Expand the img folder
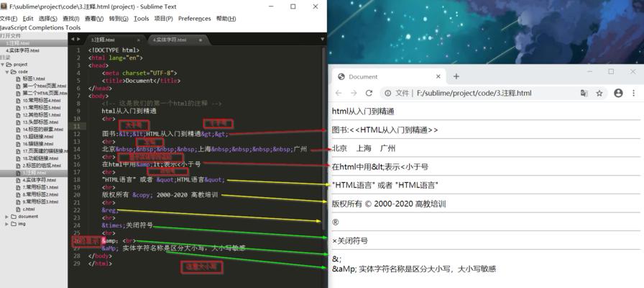Screen dimensions: 644x288 coord(7,224)
